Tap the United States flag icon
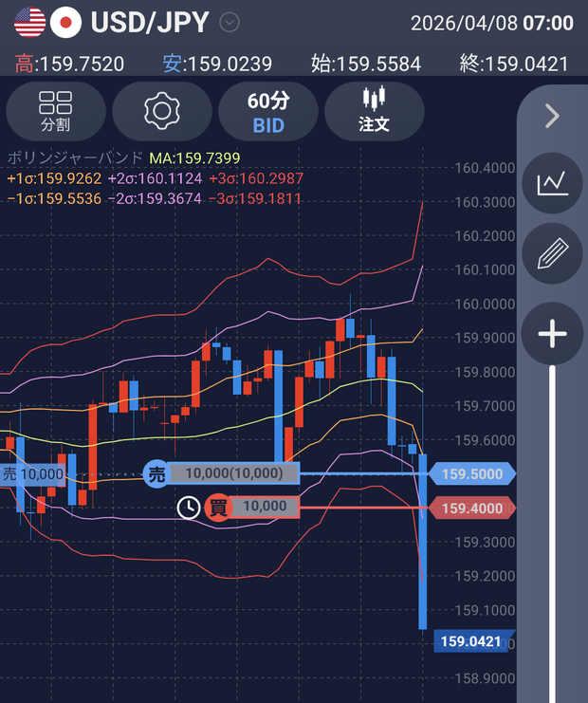Image resolution: width=588 pixels, height=703 pixels. click(x=30, y=23)
